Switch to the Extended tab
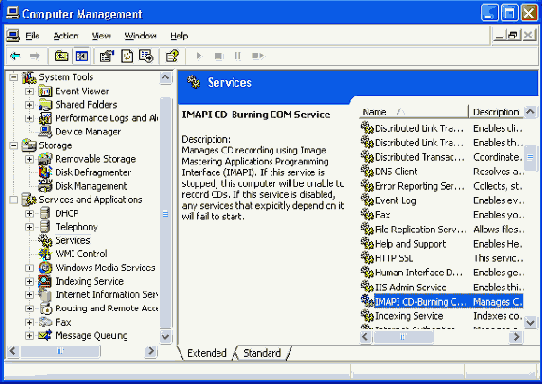542x384 pixels. [x=207, y=353]
